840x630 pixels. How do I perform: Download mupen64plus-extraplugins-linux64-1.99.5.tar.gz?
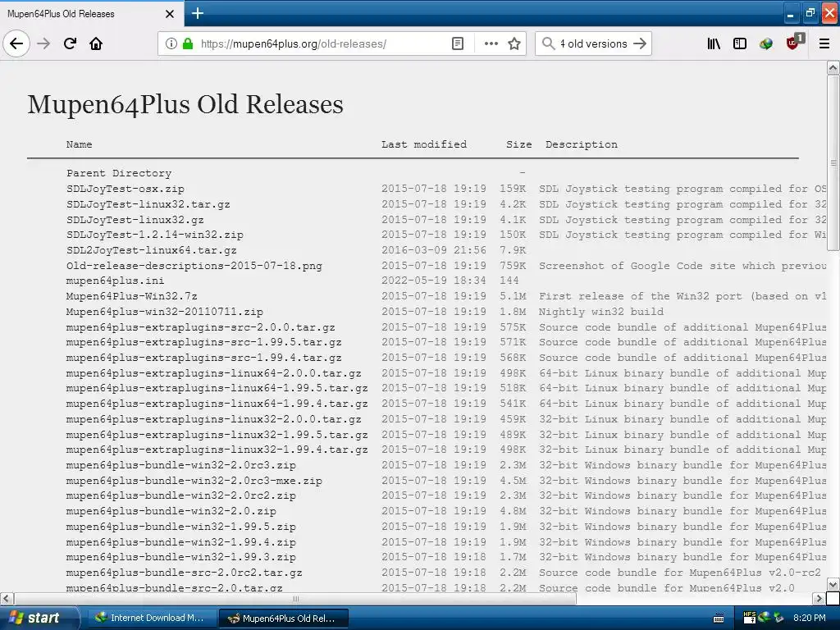click(x=217, y=388)
